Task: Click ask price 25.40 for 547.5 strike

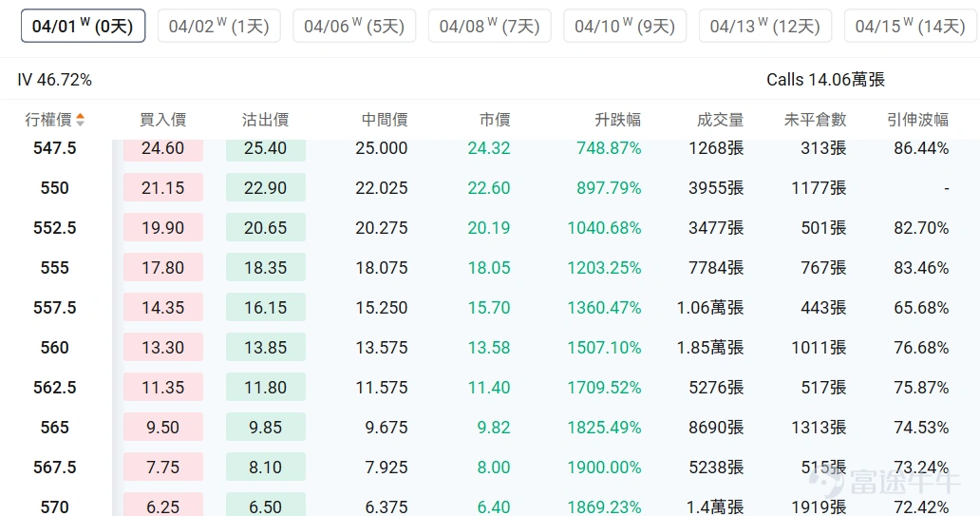Action: pyautogui.click(x=266, y=149)
